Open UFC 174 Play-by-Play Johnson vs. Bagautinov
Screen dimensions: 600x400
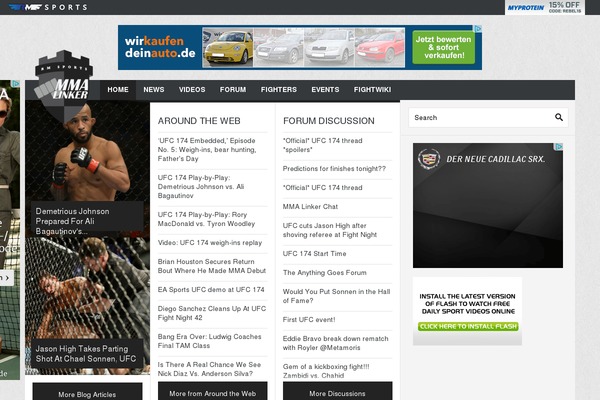point(201,187)
